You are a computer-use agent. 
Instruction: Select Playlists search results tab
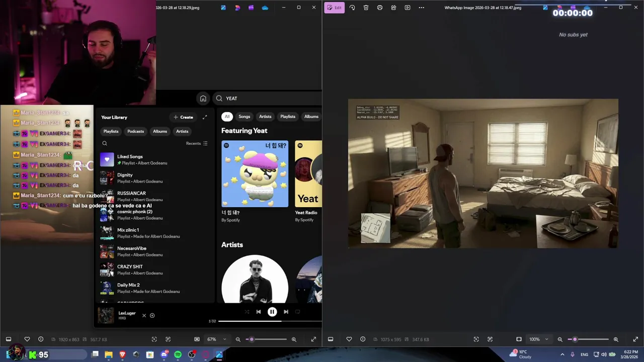tap(288, 117)
